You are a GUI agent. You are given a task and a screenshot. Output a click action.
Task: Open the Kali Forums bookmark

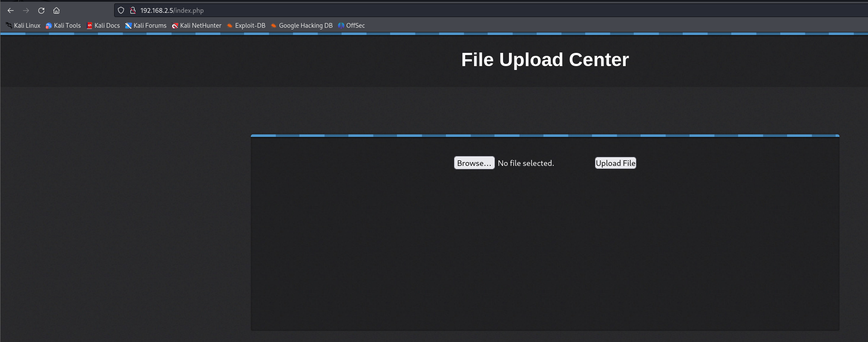(146, 26)
